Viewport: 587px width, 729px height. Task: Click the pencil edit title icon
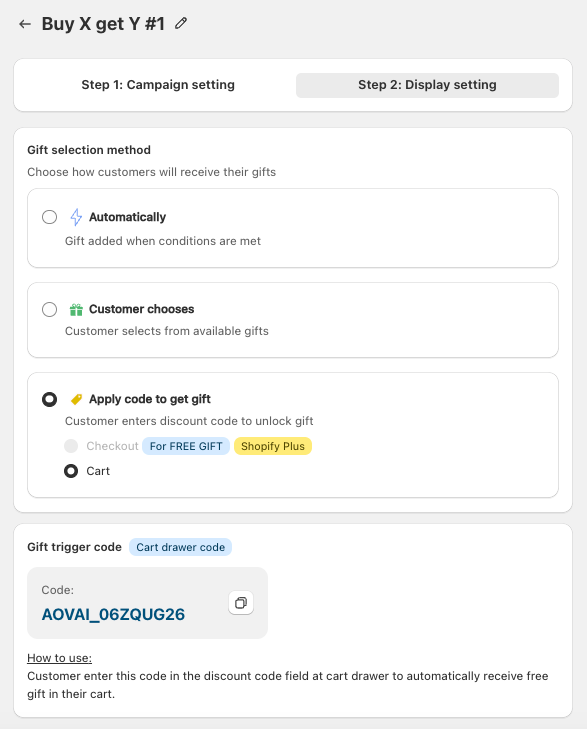181,23
